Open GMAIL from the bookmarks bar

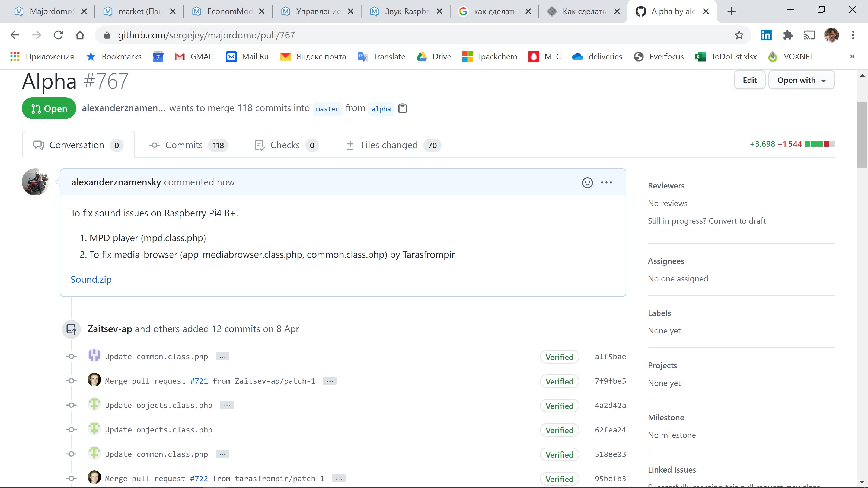tap(195, 57)
